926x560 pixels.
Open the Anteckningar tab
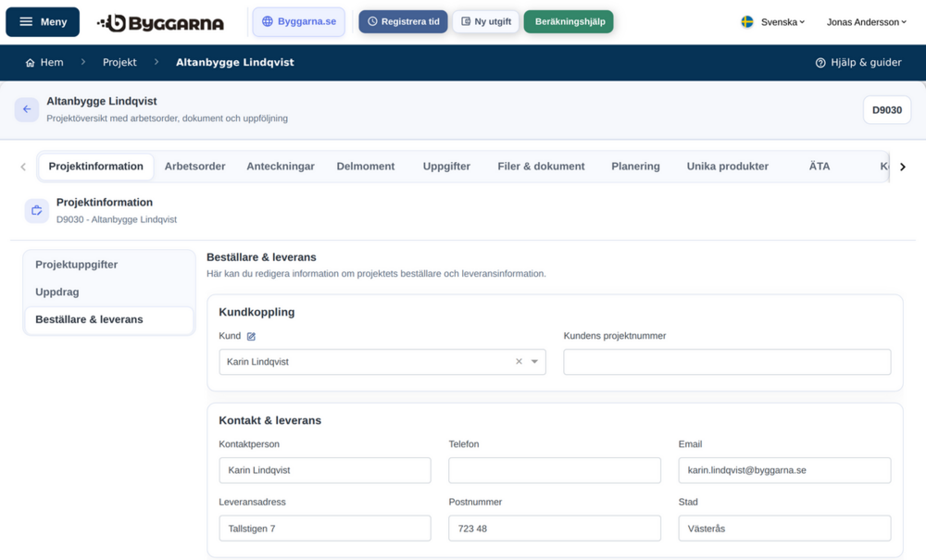[281, 167]
